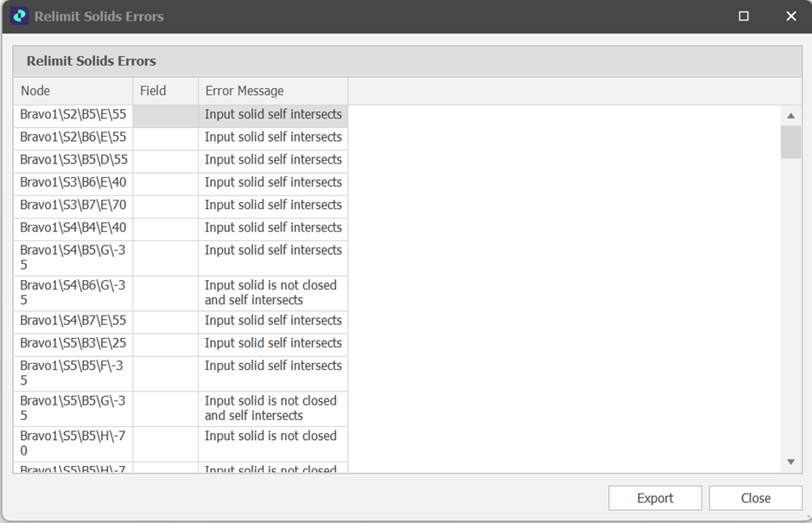Image resolution: width=812 pixels, height=523 pixels.
Task: Sort by the Error Message column header
Action: point(272,91)
